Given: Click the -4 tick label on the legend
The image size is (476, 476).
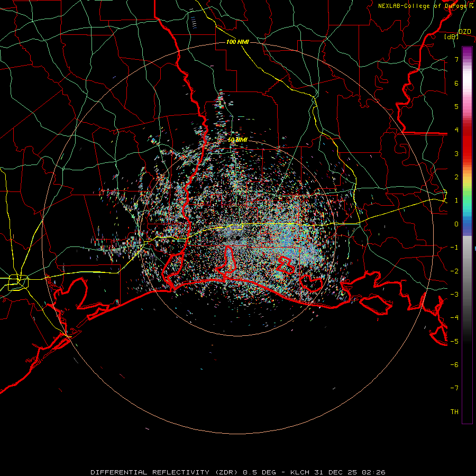Looking at the screenshot, I should (454, 317).
